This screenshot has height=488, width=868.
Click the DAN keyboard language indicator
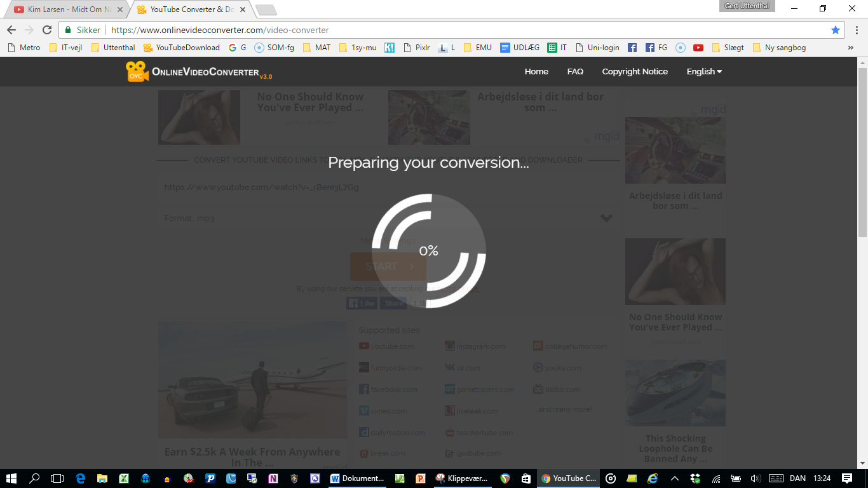point(797,478)
